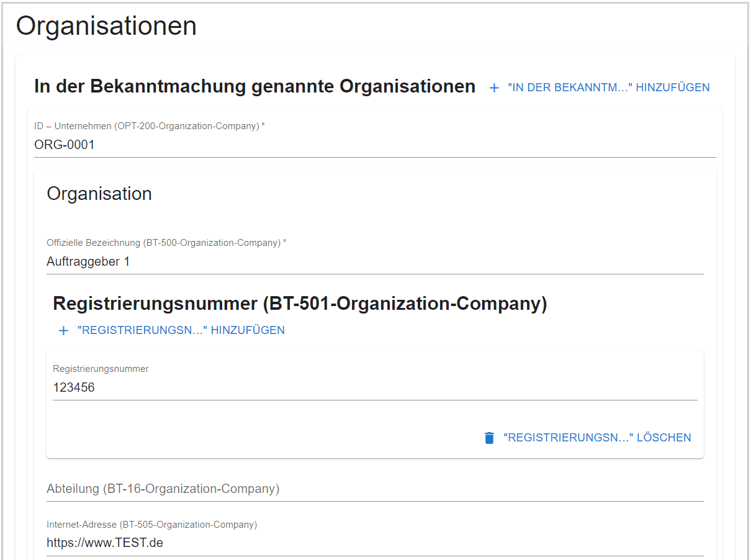Click the Organisationen page heading
Screen dimensions: 751x560
[x=106, y=25]
